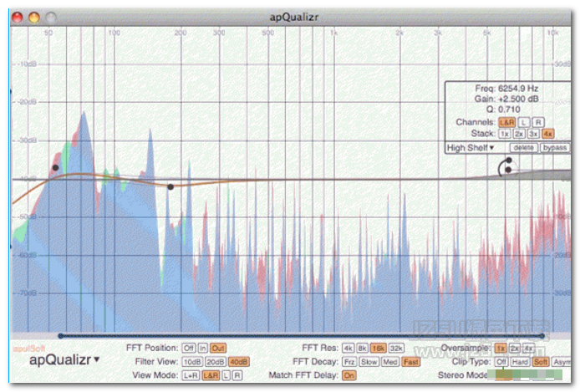Set FFT Res to 4k
Viewport: 580px width, 392px height.
(348, 348)
